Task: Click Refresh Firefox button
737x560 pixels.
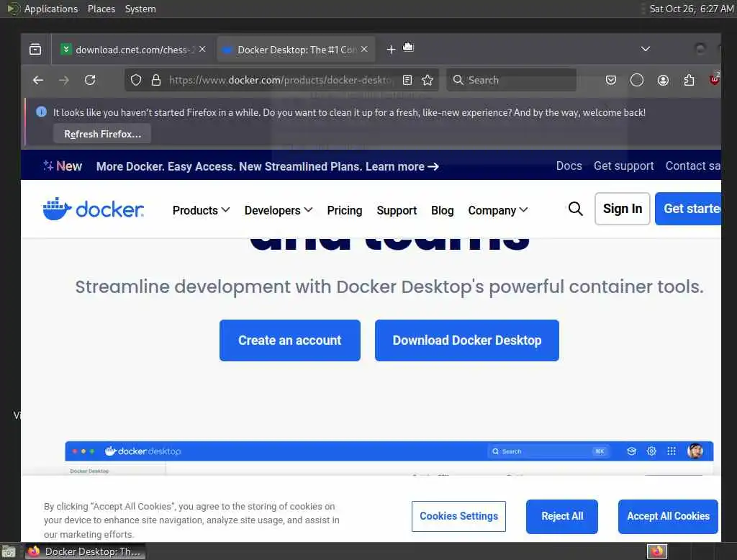Action: pyautogui.click(x=102, y=134)
